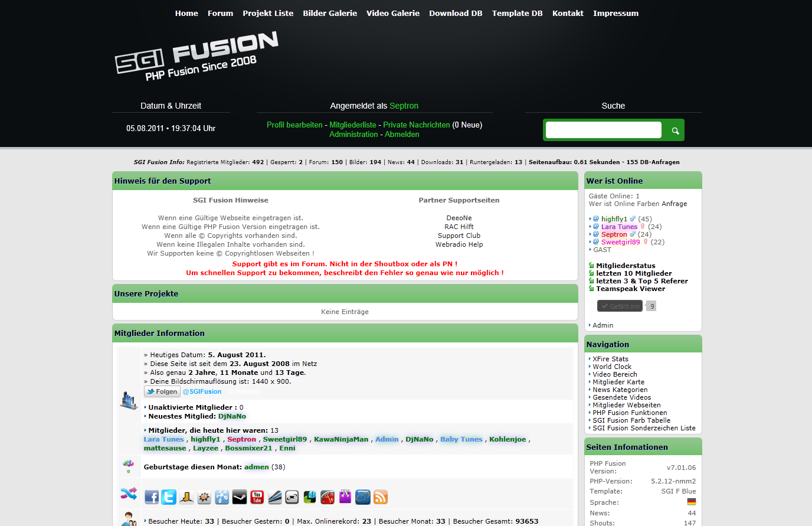Open Video Galerie in top menu
Viewport: 812px width, 526px height.
[x=393, y=13]
